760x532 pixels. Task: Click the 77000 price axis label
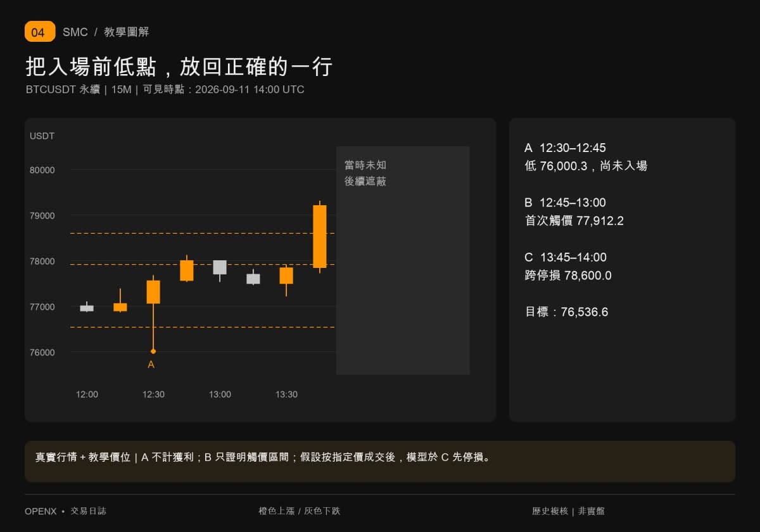(42, 307)
